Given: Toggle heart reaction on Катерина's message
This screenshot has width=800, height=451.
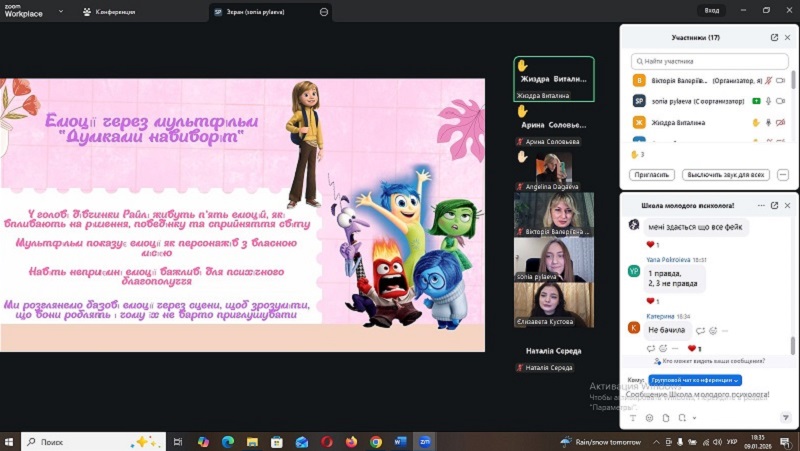Looking at the screenshot, I should tap(691, 348).
